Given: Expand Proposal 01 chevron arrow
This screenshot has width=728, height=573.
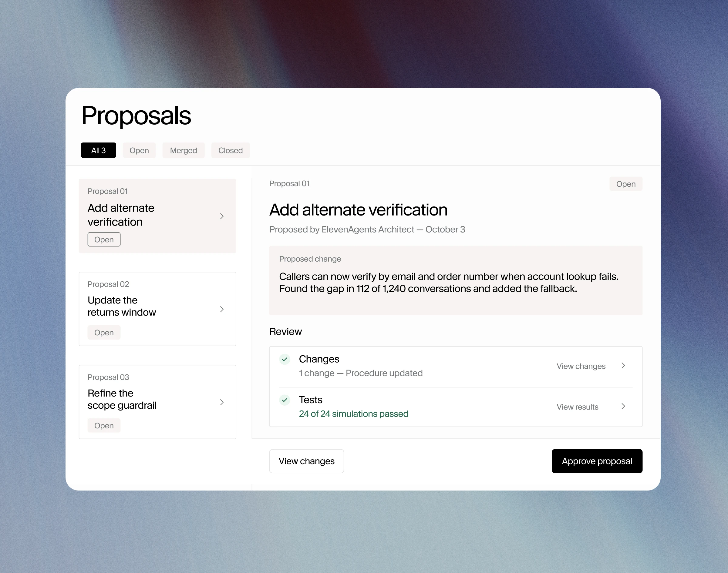Looking at the screenshot, I should (221, 216).
